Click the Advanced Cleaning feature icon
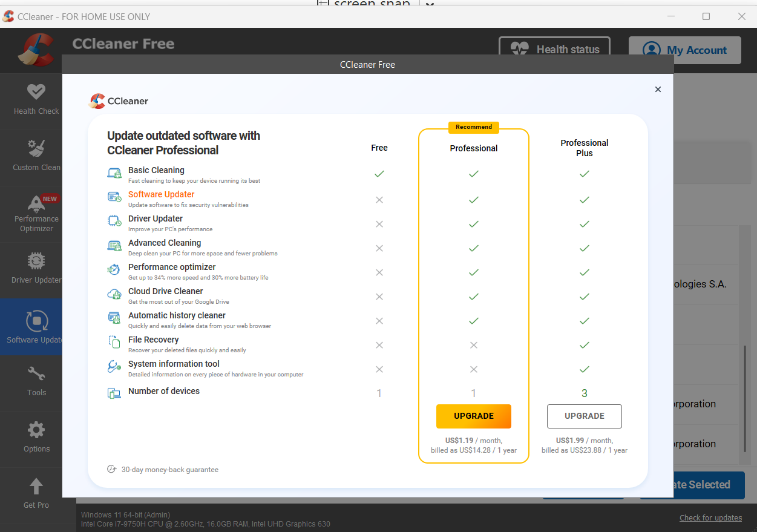Screen dimensions: 757x532 (114, 245)
